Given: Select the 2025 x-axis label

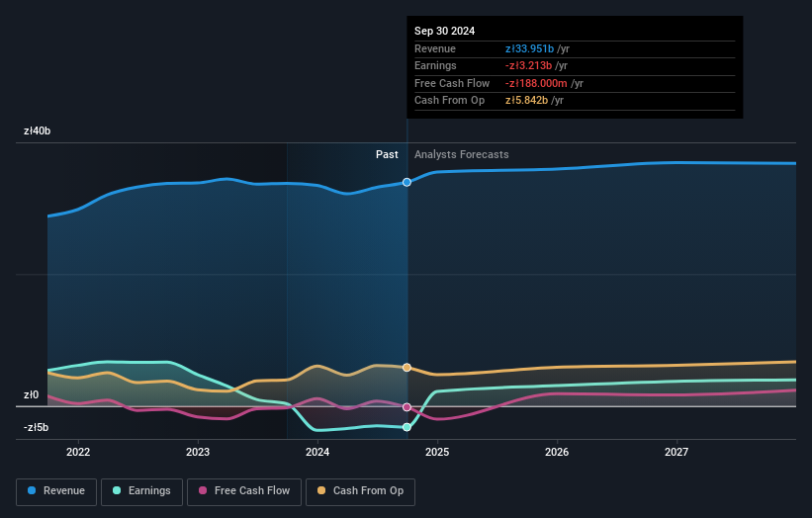Looking at the screenshot, I should tap(437, 453).
